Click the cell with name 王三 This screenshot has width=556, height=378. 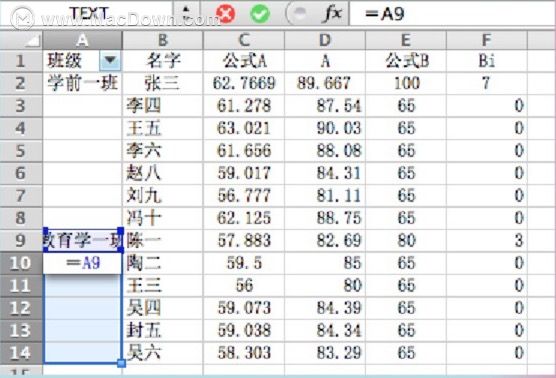coord(163,285)
